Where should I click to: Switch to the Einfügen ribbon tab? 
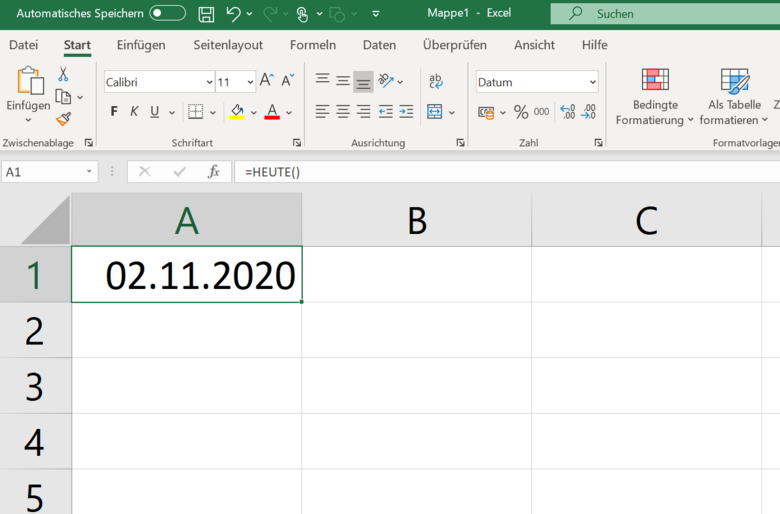point(141,45)
